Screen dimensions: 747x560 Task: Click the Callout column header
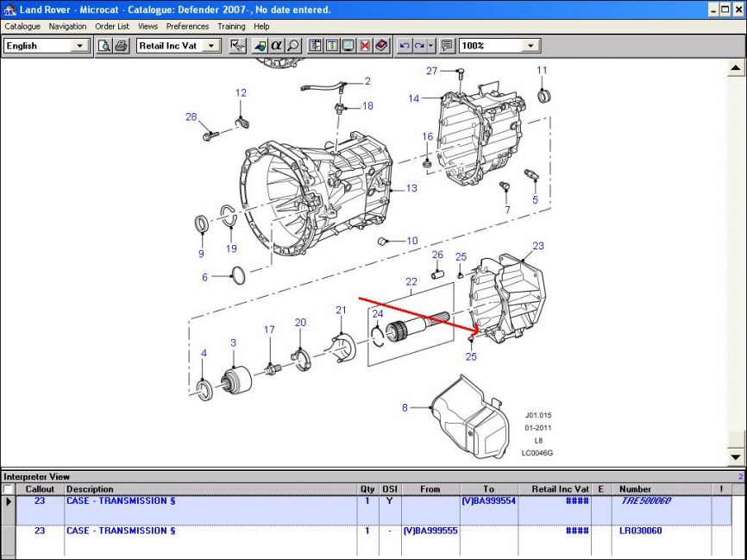[40, 489]
